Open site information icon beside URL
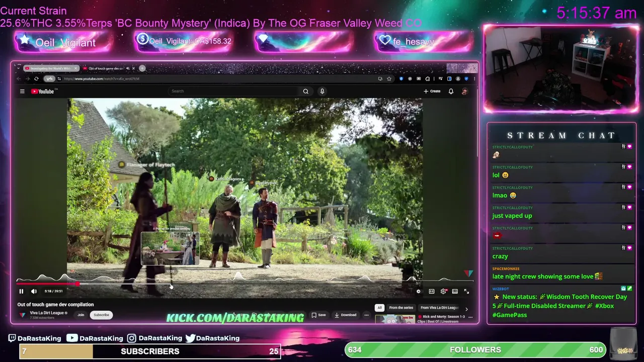 point(59,78)
